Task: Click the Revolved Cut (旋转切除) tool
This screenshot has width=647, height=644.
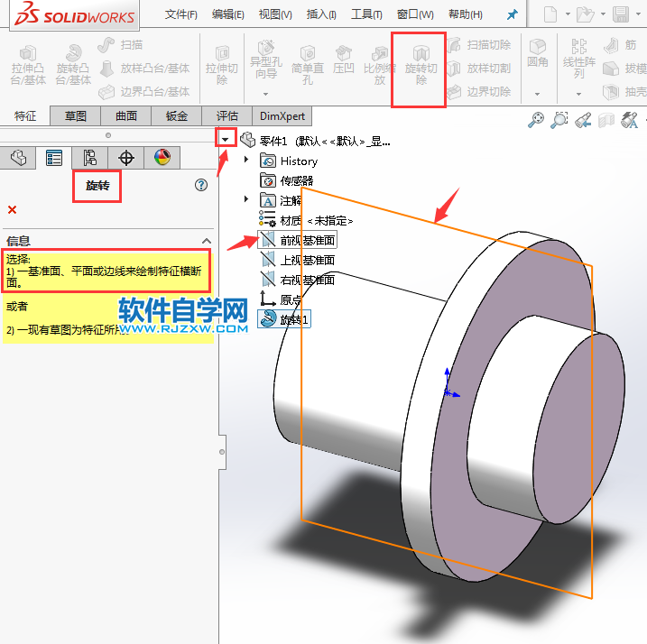Action: (x=421, y=65)
